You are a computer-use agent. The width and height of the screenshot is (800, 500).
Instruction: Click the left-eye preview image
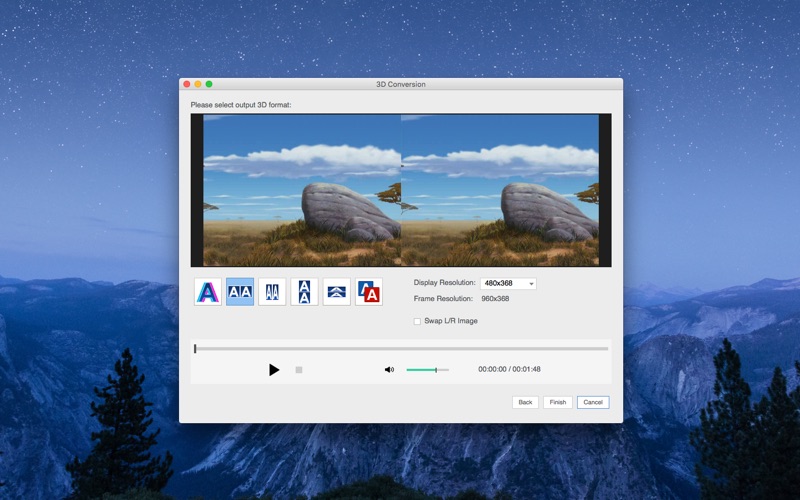(302, 190)
